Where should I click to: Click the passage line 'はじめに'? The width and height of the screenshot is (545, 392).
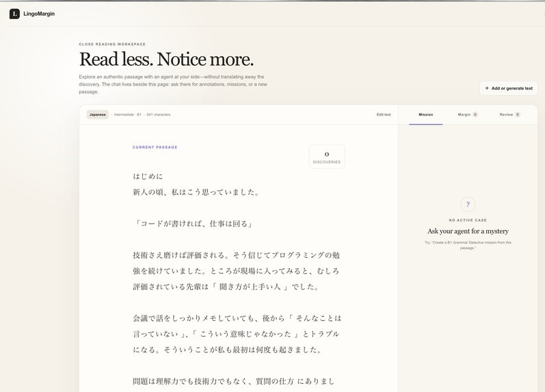coord(148,177)
